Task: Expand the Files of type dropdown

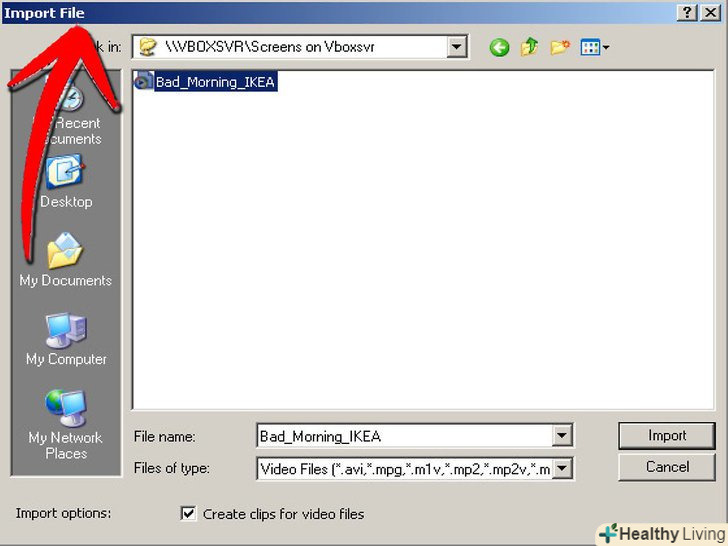Action: tap(562, 468)
